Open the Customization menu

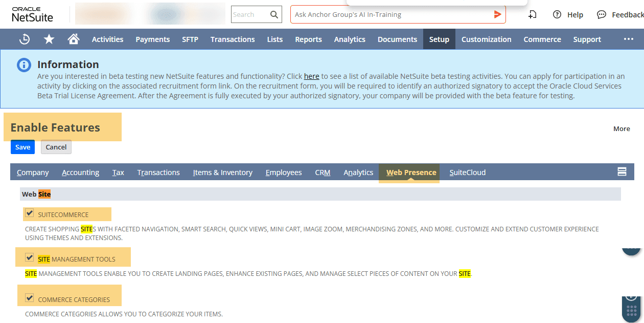click(x=487, y=39)
